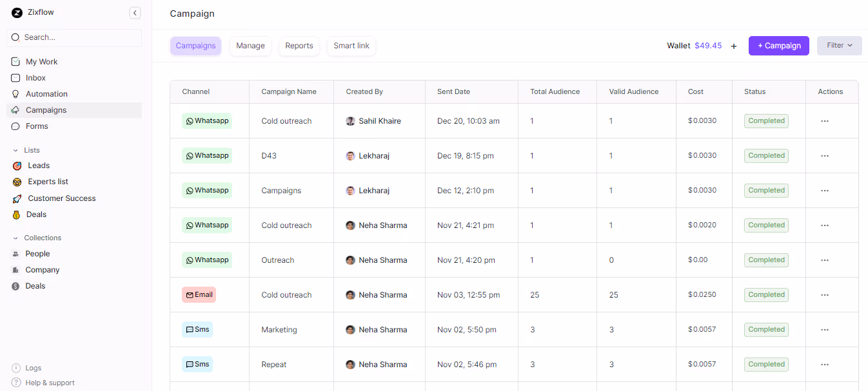Collapse the Lists section

[x=15, y=150]
